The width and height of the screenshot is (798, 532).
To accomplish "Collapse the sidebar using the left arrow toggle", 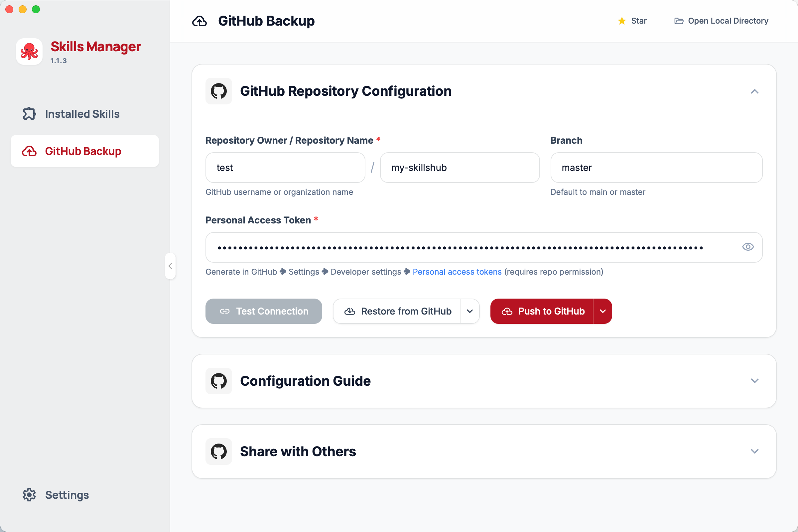I will point(170,266).
